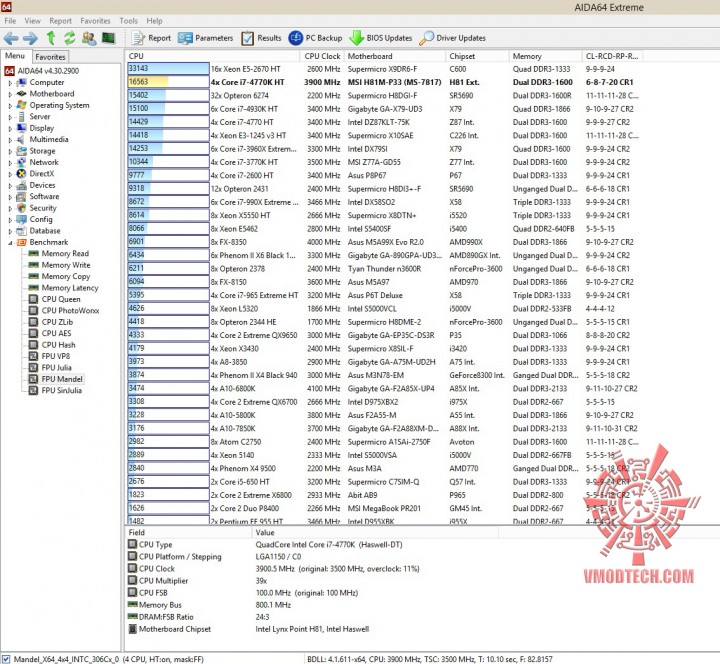
Task: Switch to the Favorites tab
Action: (51, 57)
